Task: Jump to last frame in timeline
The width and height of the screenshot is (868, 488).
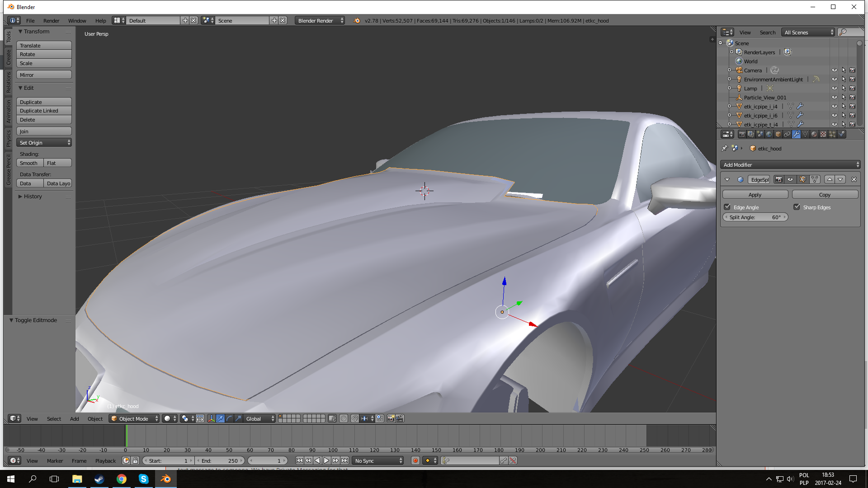Action: [344, 460]
